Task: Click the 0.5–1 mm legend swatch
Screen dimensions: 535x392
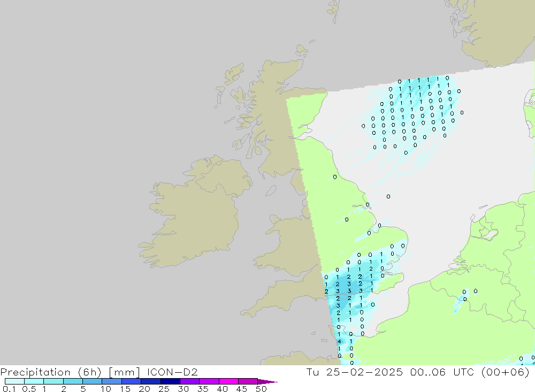Action: (x=34, y=381)
